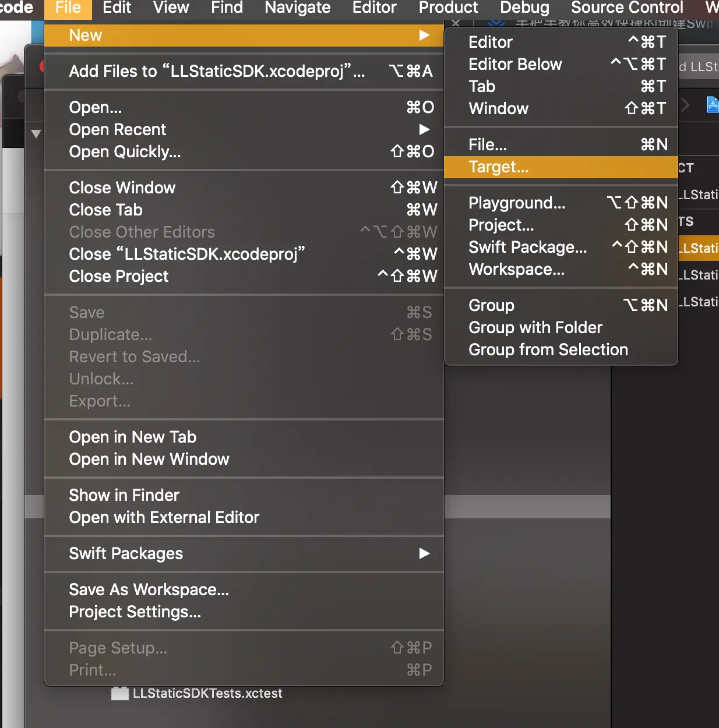Select New Editor in submenu

561,43
